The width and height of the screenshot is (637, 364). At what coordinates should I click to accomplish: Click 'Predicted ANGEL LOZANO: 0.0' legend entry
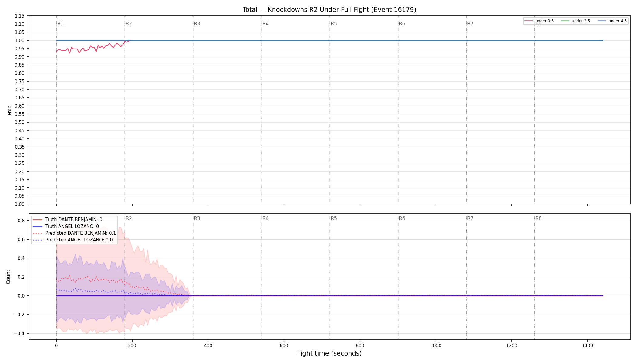coord(73,240)
